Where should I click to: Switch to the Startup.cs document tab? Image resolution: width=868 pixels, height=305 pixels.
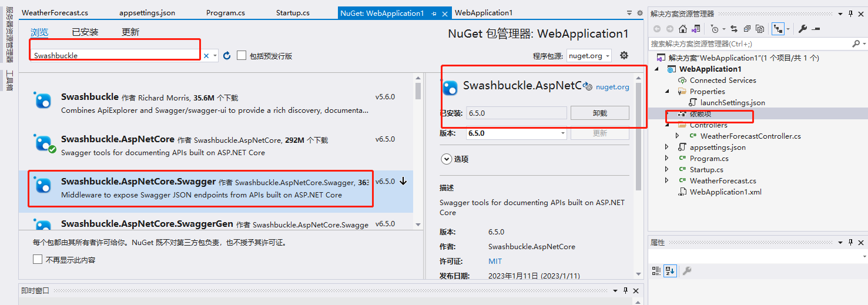click(293, 12)
